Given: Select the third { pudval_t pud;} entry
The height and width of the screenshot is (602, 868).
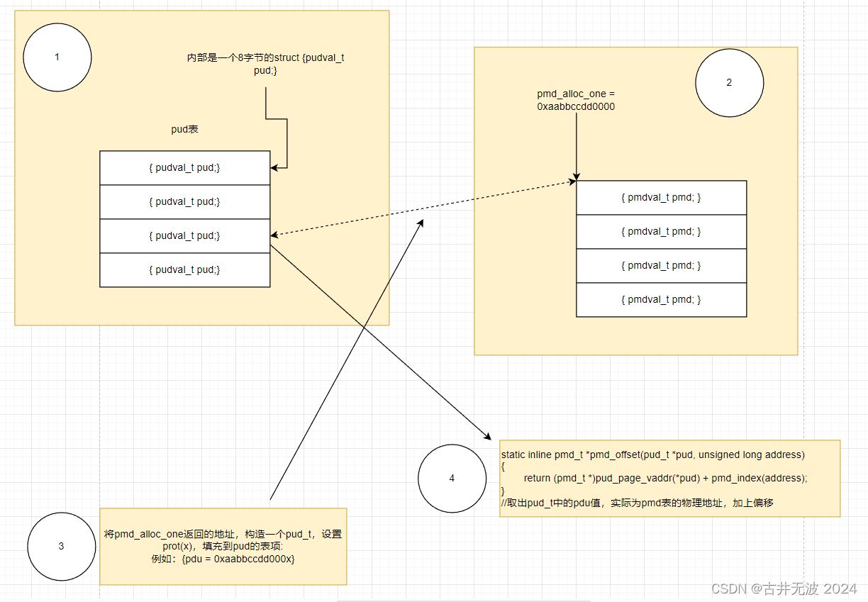Looking at the screenshot, I should coord(184,235).
